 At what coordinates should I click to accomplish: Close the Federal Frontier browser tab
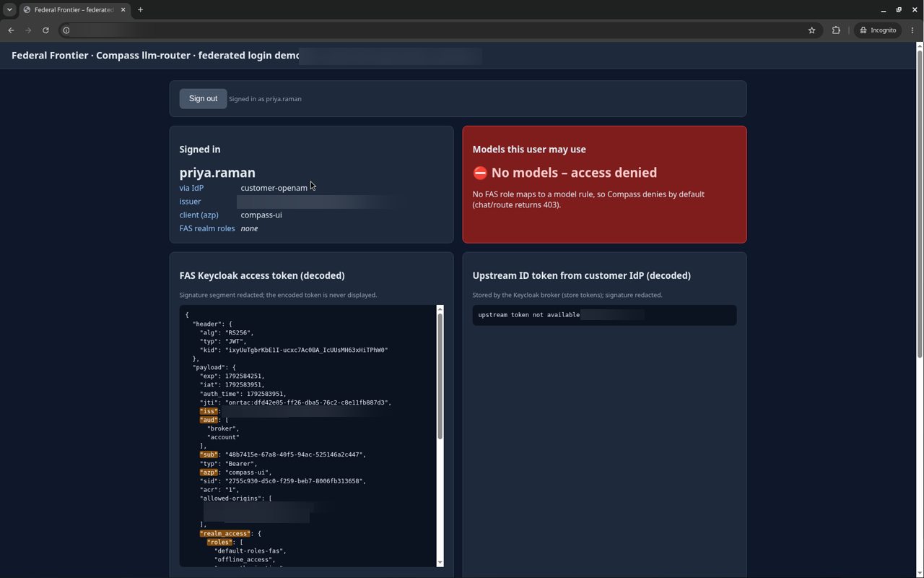tap(123, 10)
